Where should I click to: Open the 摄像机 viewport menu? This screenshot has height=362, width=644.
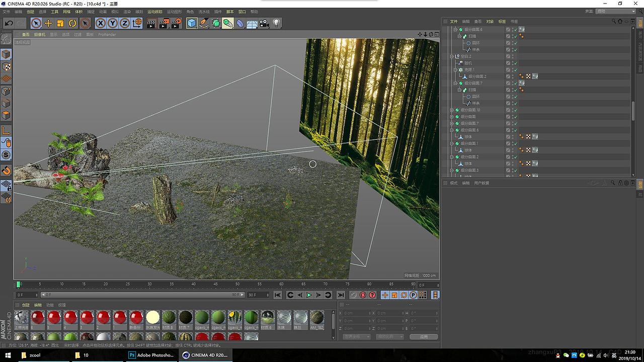tap(40, 35)
